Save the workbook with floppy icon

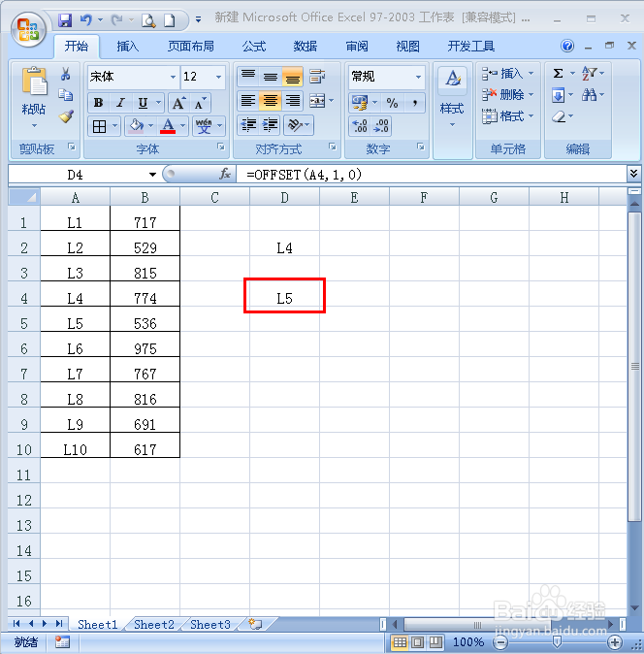click(x=65, y=19)
